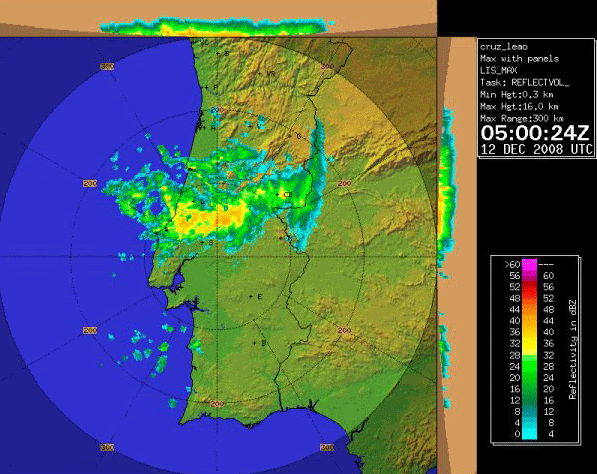Click the LIS_MAX product label
This screenshot has width=597, height=474.
click(499, 70)
